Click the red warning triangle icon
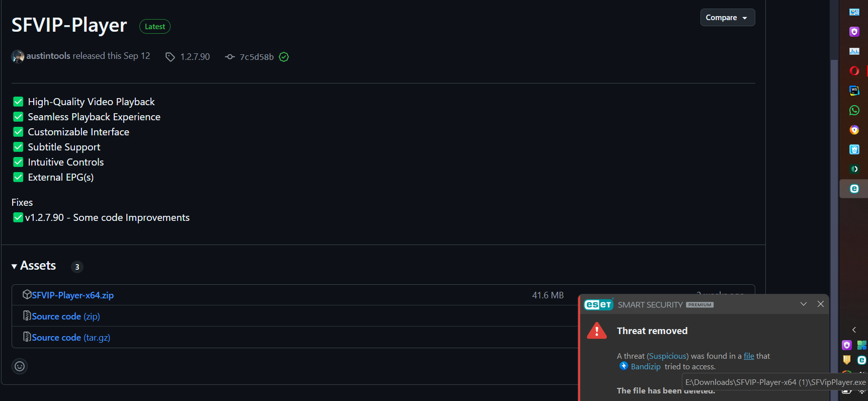This screenshot has height=401, width=868. 597,331
